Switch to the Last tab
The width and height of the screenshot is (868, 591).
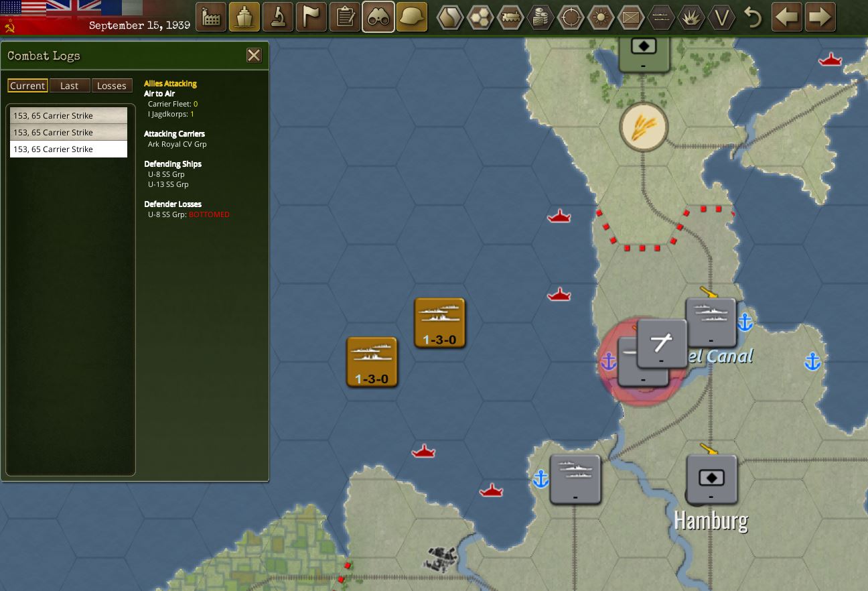coord(70,85)
